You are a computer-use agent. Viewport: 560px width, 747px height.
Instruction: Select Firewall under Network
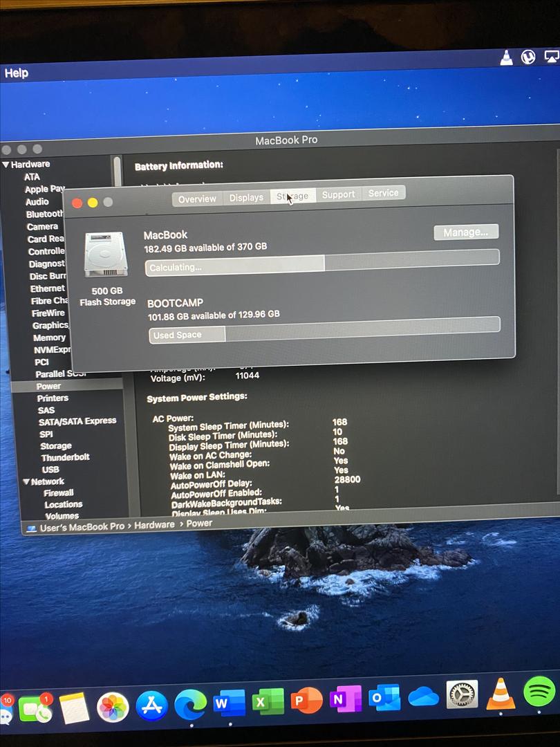(x=59, y=493)
